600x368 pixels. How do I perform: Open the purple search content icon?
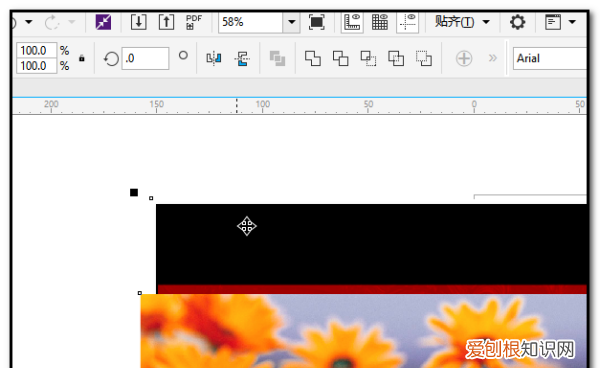click(x=103, y=22)
